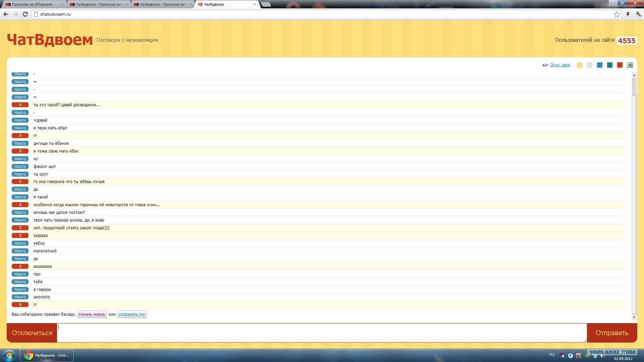Click the message "ахахахаха"
Viewport: 644px width, 362px height.
coord(43,266)
